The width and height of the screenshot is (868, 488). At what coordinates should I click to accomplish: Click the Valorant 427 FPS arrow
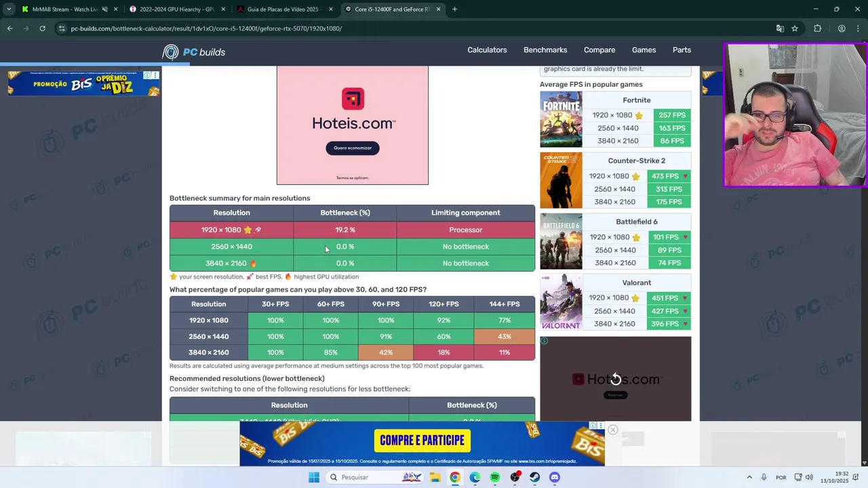pyautogui.click(x=686, y=311)
